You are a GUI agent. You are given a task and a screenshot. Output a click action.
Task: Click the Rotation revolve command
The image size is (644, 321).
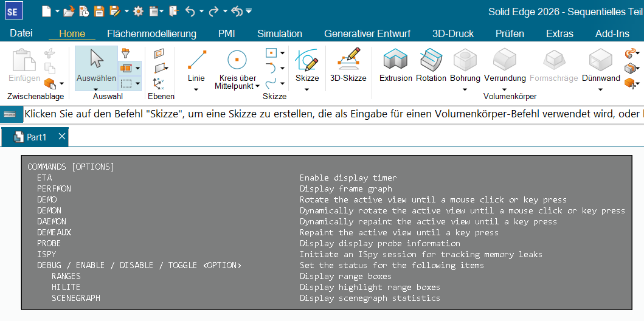coord(431,66)
